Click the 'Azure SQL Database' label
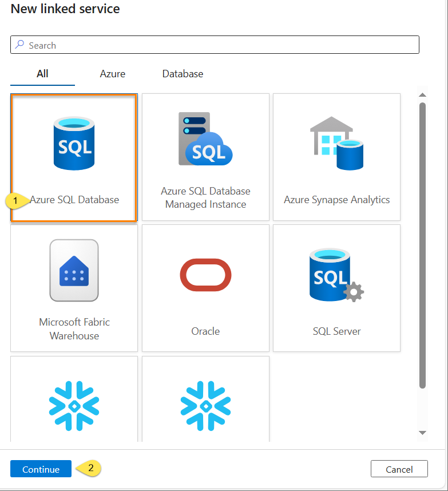Viewport: 448px width, 491px height. click(74, 200)
